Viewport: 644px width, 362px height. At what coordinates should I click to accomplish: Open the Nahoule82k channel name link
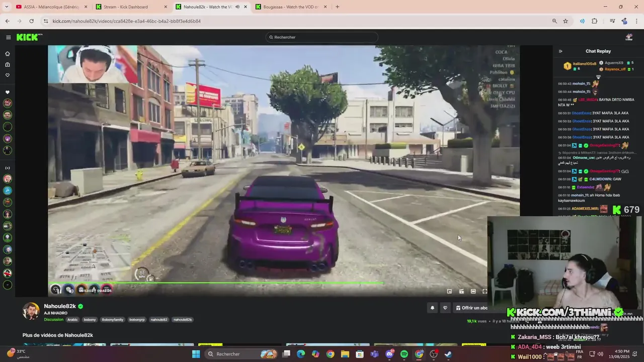60,306
